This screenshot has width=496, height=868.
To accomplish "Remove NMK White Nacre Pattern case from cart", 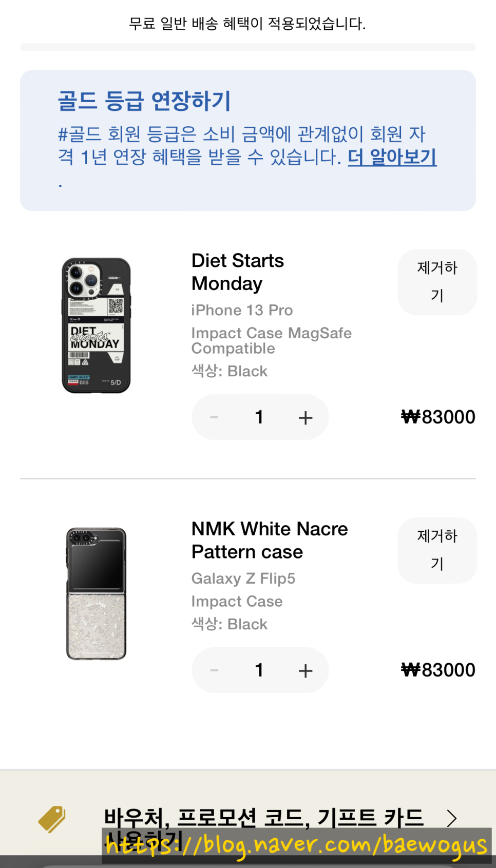I will pos(437,550).
